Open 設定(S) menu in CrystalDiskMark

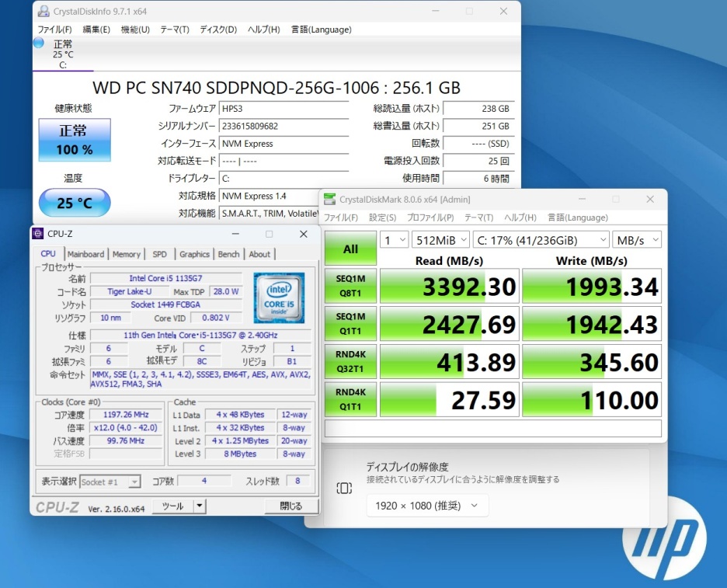(x=382, y=217)
